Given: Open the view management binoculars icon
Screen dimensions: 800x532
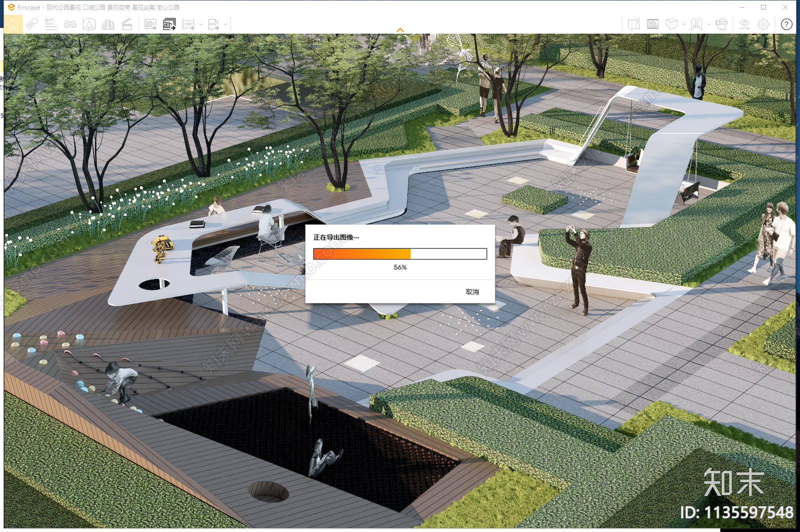Looking at the screenshot, I should click(x=70, y=24).
